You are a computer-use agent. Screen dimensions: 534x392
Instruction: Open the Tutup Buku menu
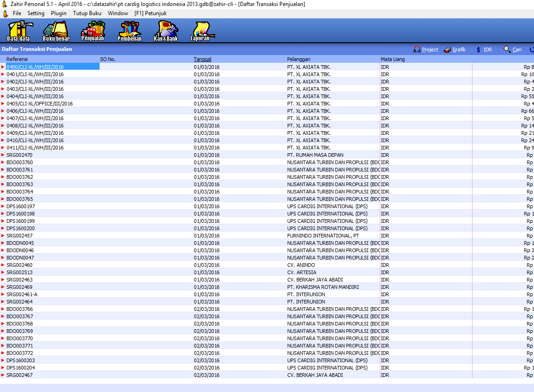(x=87, y=13)
